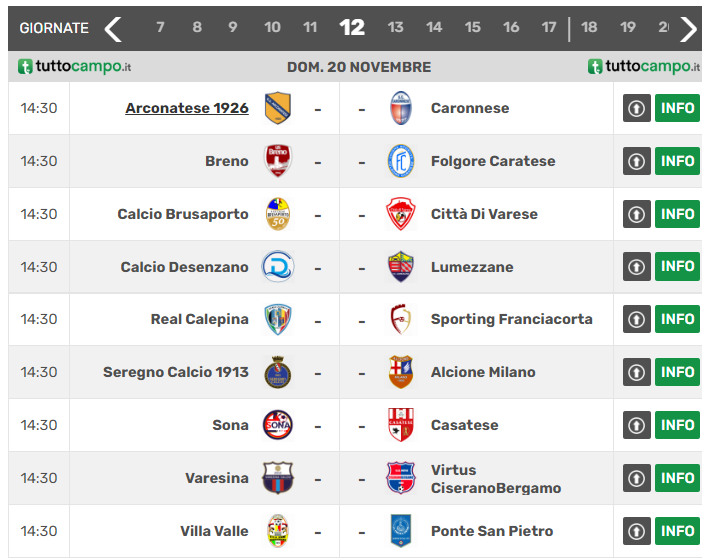Click the Lumezzane team crest
702x558 pixels.
400,267
